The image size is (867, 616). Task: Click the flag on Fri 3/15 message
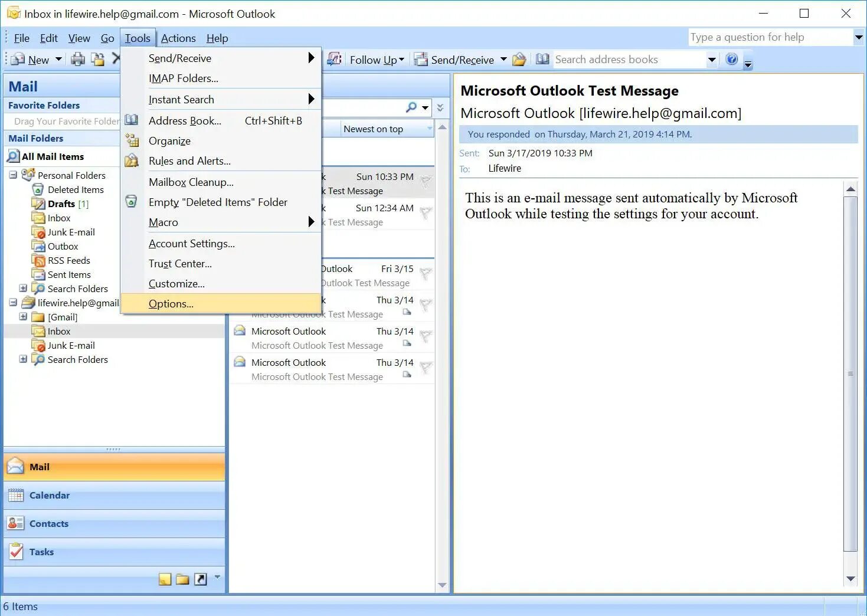click(426, 274)
